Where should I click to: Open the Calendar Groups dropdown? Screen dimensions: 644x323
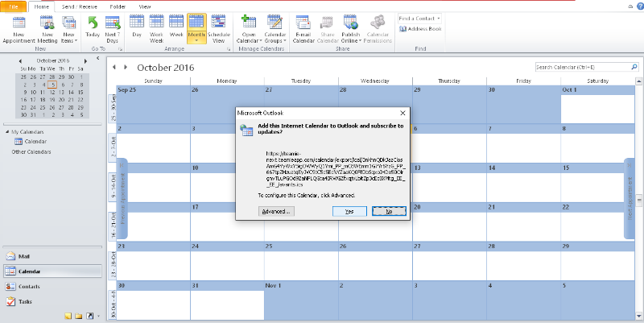(275, 29)
